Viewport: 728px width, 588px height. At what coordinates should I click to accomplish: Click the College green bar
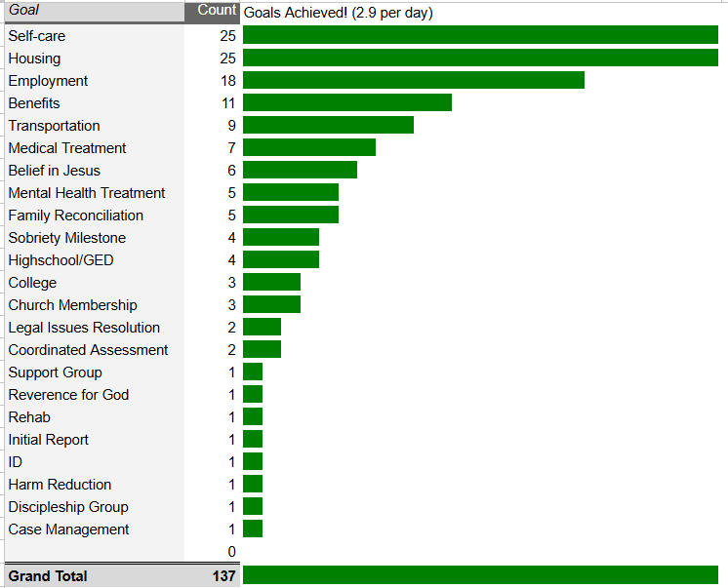pos(271,282)
